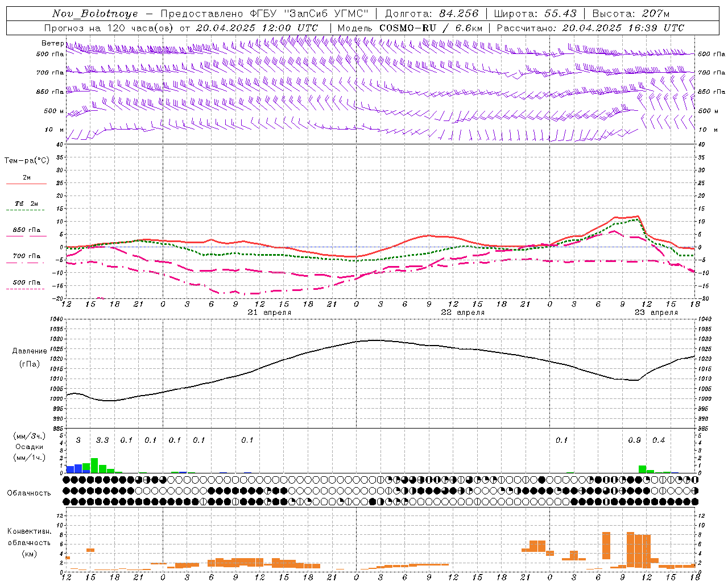The width and height of the screenshot is (728, 582).
Task: Select the Высота: 207м value
Action: coord(631,14)
